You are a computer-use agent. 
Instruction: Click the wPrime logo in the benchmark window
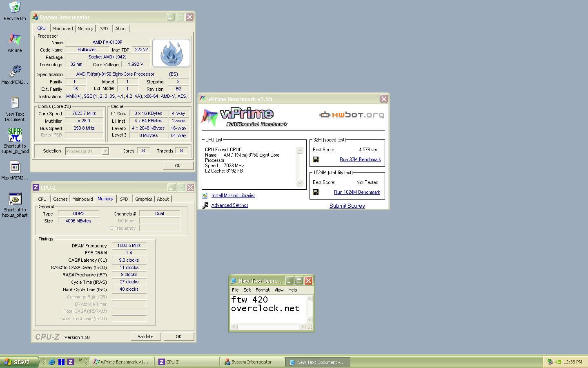point(244,117)
